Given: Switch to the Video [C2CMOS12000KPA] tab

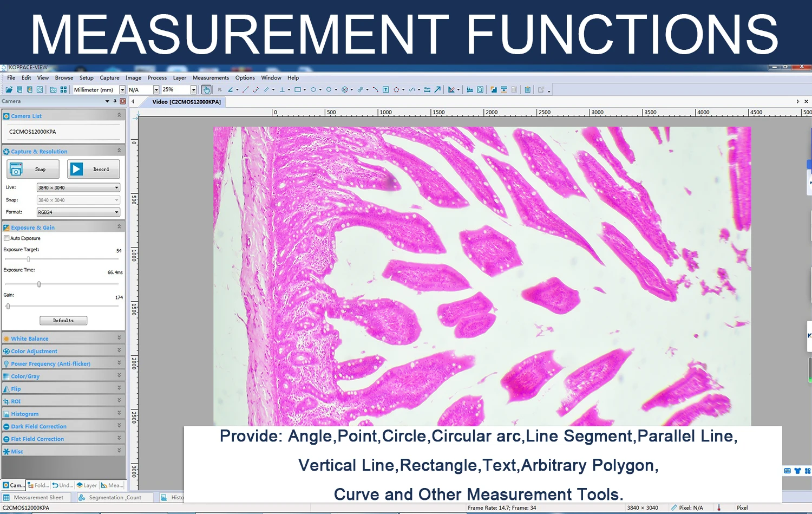Looking at the screenshot, I should pos(186,102).
